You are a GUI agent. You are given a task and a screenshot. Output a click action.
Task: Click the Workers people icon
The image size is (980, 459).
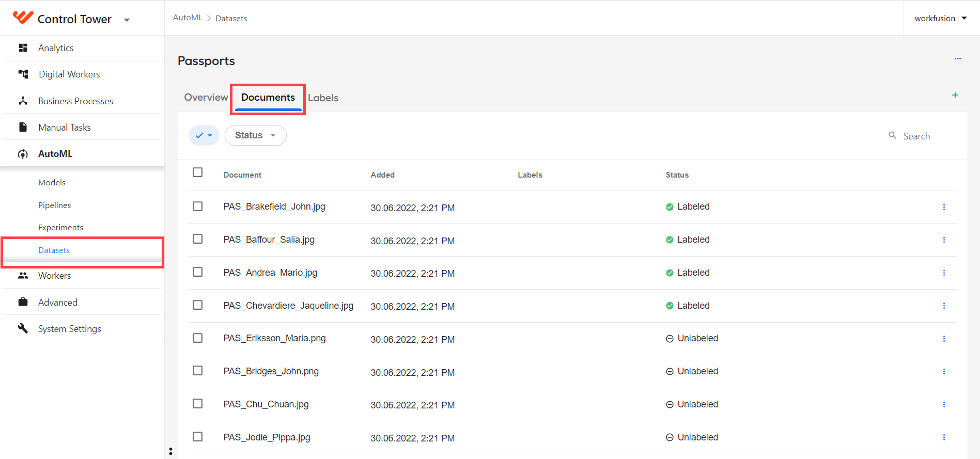(x=23, y=276)
